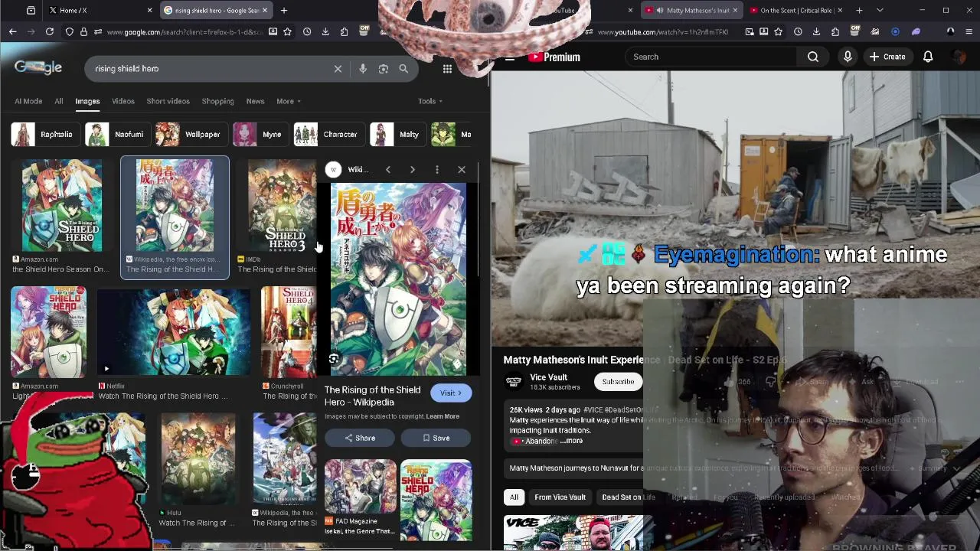Select the AI Mode search tab

coord(28,101)
